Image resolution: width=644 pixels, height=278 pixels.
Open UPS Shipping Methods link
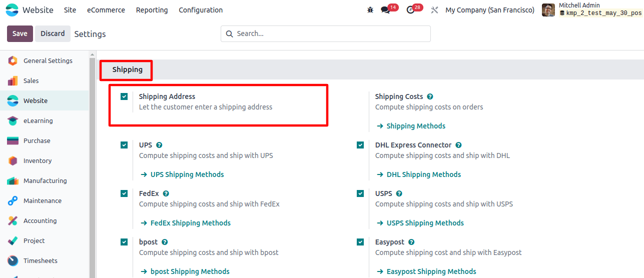(182, 174)
